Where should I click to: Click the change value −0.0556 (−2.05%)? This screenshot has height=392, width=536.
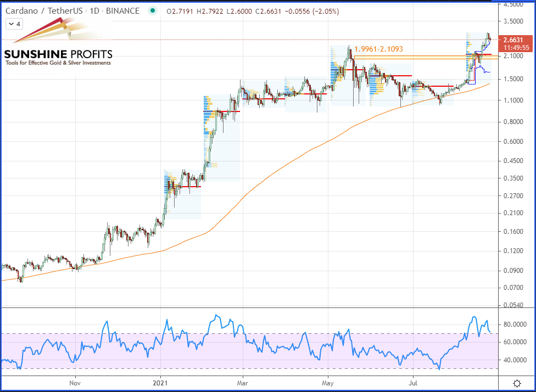[x=311, y=12]
